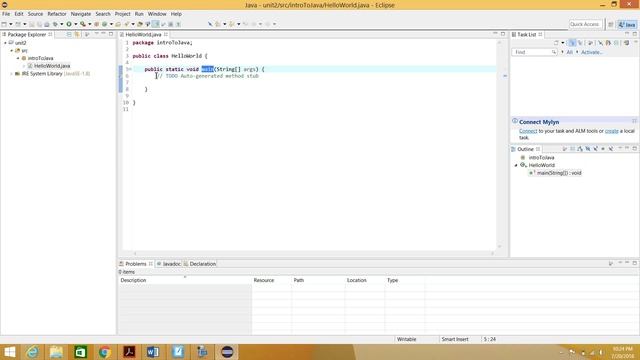Click the New Java Class green icon

click(x=104, y=24)
